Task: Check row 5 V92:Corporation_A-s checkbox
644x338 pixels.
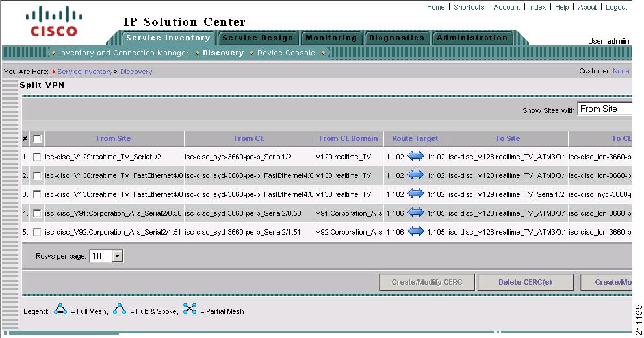Action: click(x=38, y=233)
